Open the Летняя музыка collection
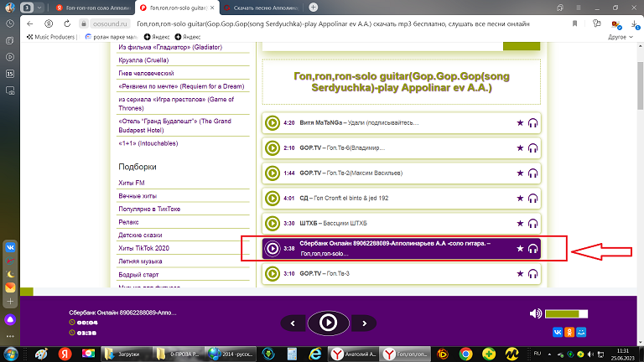The image size is (644, 362). [140, 261]
